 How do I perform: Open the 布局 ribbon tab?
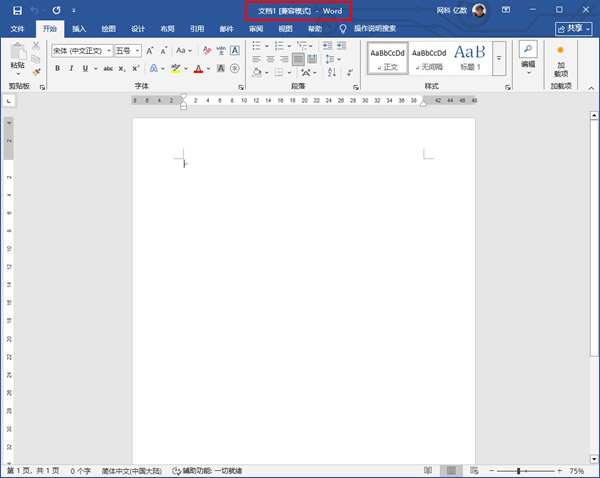point(167,29)
